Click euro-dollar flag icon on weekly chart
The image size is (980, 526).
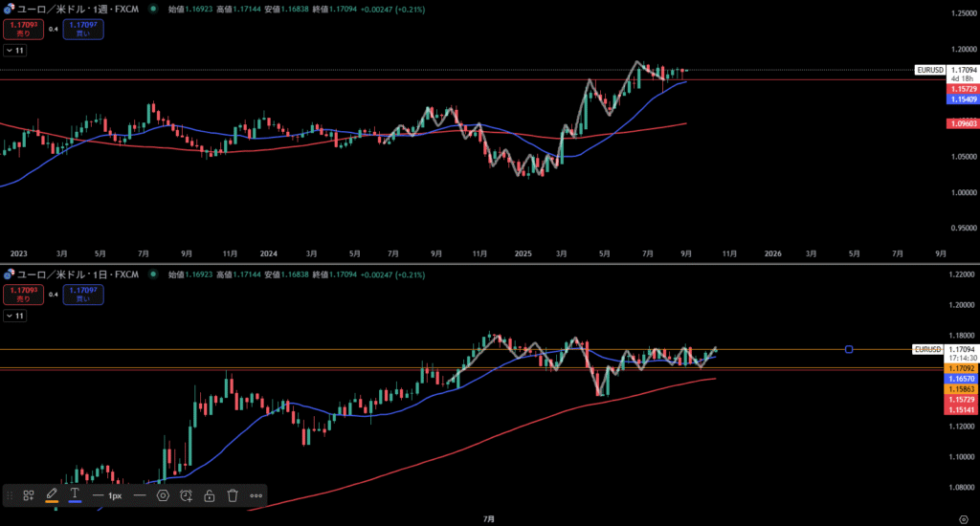coord(9,10)
